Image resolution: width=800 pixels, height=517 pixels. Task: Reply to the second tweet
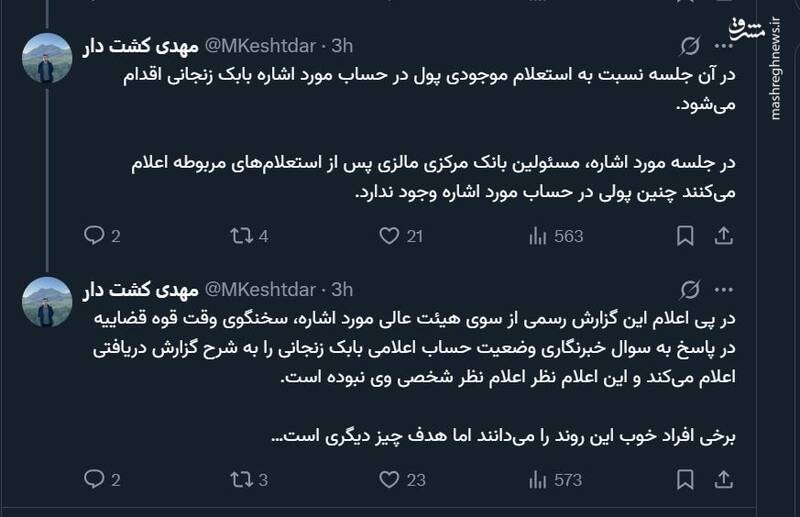pyautogui.click(x=95, y=480)
